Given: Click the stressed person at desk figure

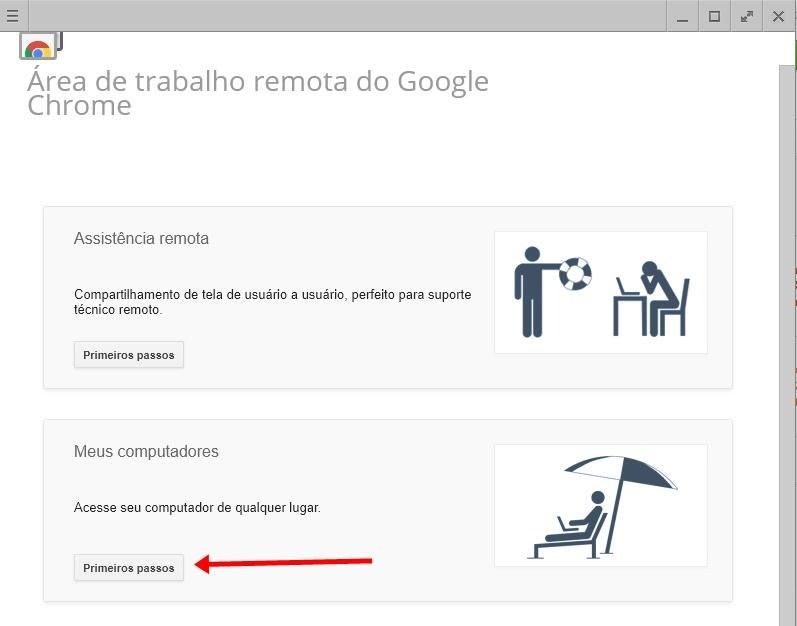Looking at the screenshot, I should pos(651,297).
